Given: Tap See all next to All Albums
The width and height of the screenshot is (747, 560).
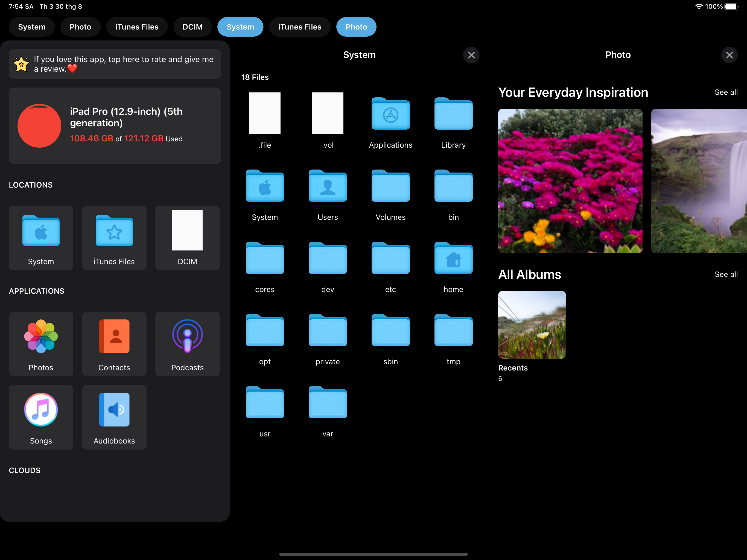Looking at the screenshot, I should pos(726,274).
